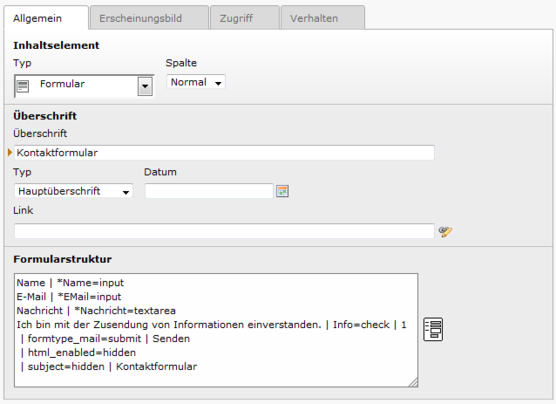Image resolution: width=556 pixels, height=404 pixels.
Task: Click the Formularstruktur textarea resize grip
Action: pos(413,382)
